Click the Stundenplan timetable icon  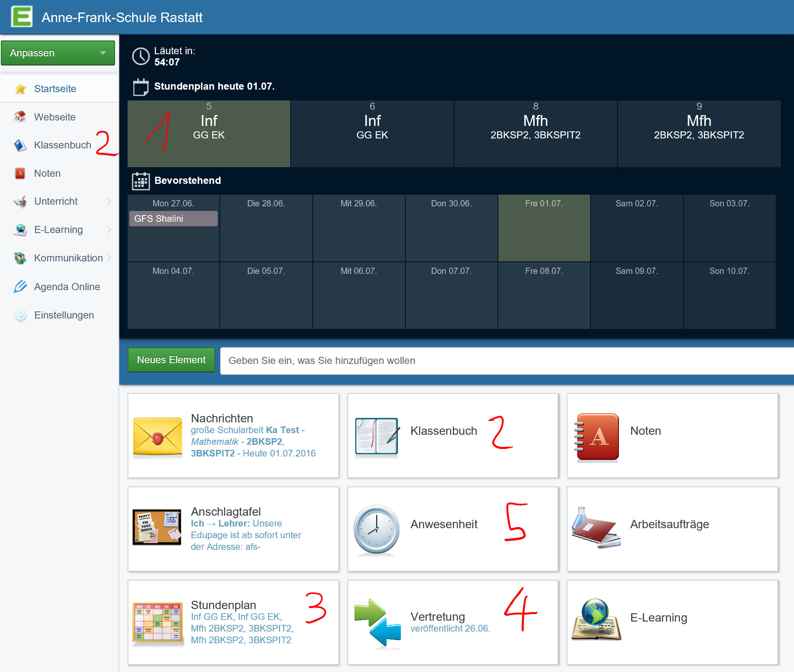pyautogui.click(x=157, y=622)
